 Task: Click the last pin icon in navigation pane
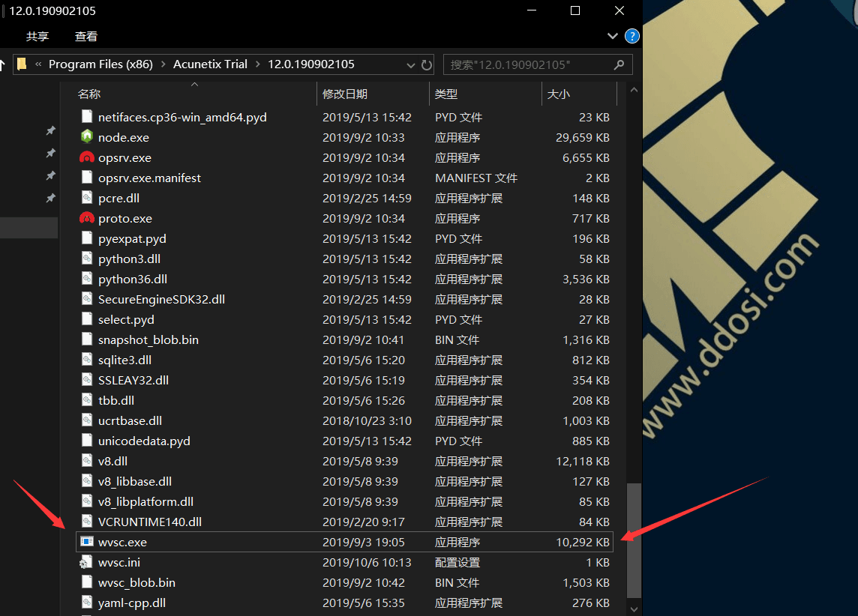tap(50, 197)
